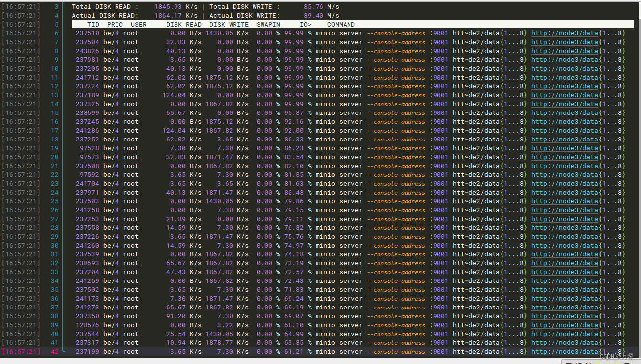Click the IO value 80.48
Viewport: 641px width, 364px height.
(294, 193)
